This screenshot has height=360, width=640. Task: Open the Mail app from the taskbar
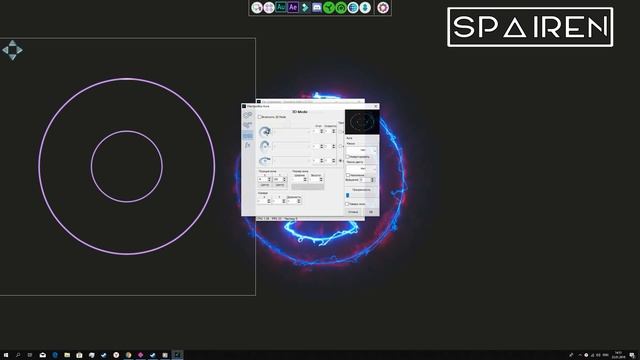pos(42,355)
